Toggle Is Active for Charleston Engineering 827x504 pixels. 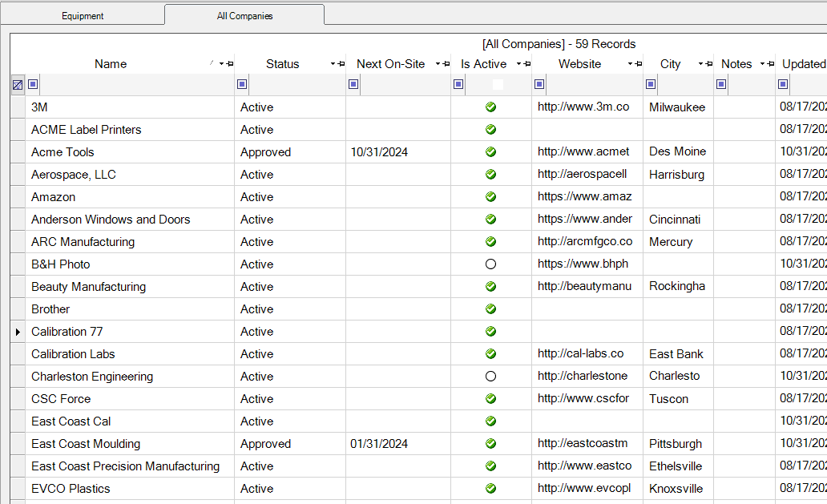[490, 377]
